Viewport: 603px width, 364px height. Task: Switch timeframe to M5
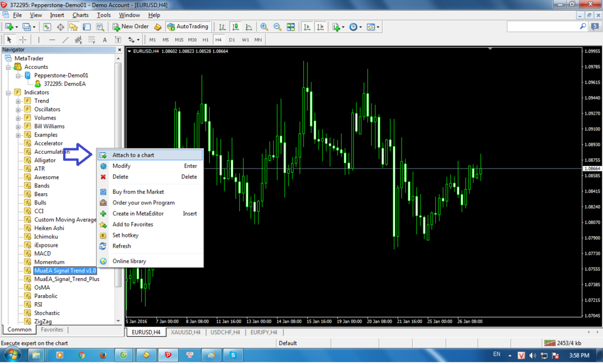pyautogui.click(x=165, y=39)
